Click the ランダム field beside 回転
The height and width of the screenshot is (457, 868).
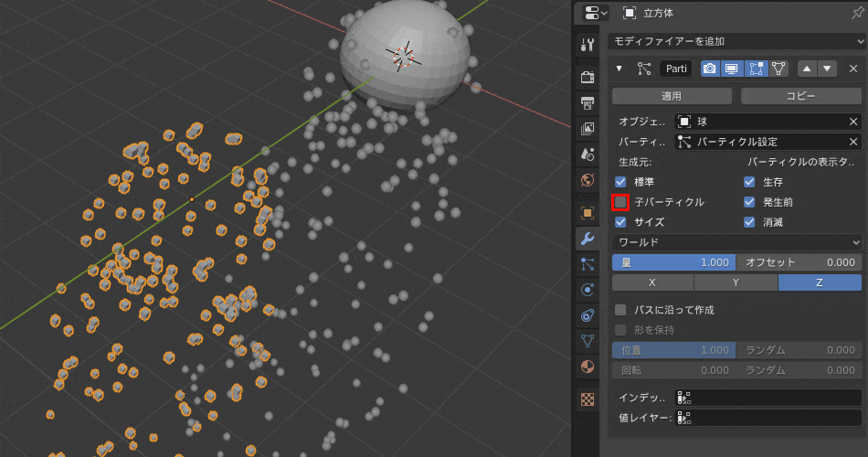799,370
